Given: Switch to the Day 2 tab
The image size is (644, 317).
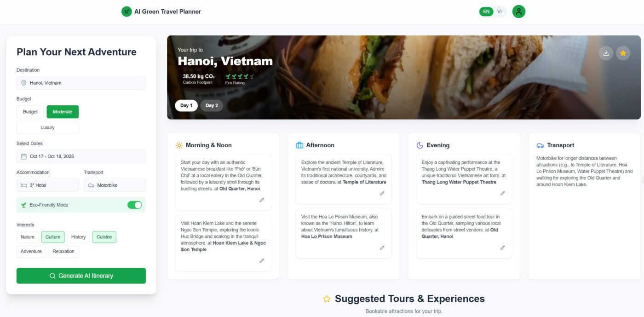Looking at the screenshot, I should (212, 105).
